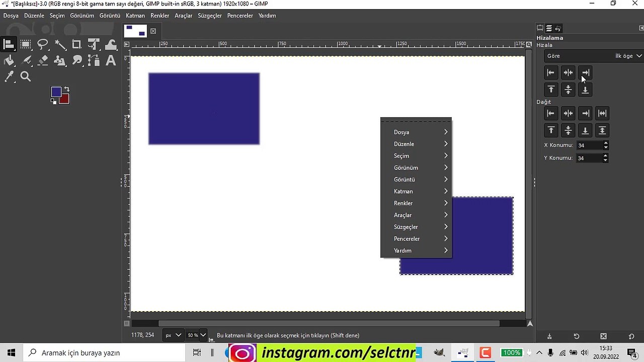Viewport: 644px width, 362px height.
Task: Reset colors to default black and white
Action: (x=53, y=101)
